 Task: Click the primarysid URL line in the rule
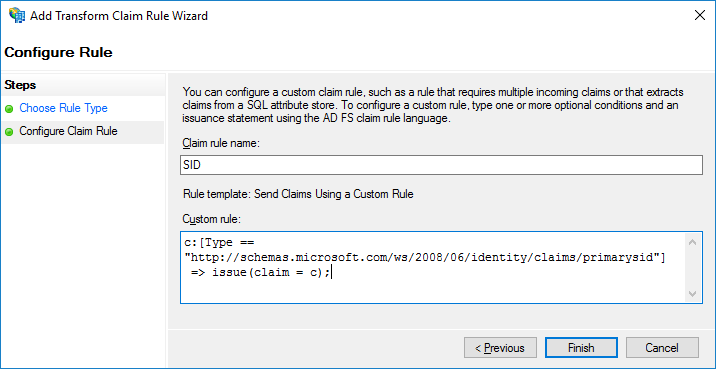coord(425,258)
